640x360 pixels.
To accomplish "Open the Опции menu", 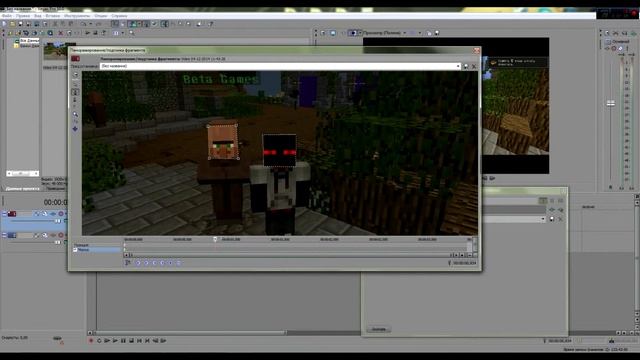I will (100, 16).
